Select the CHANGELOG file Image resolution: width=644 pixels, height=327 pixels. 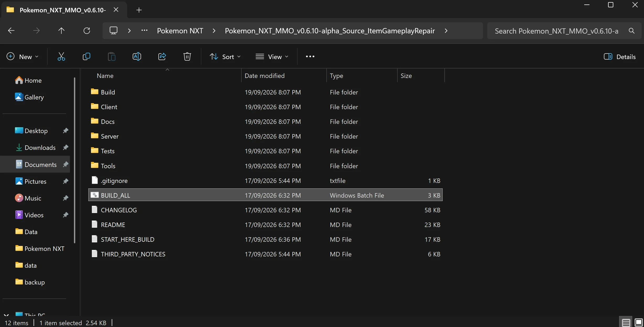pyautogui.click(x=265, y=210)
